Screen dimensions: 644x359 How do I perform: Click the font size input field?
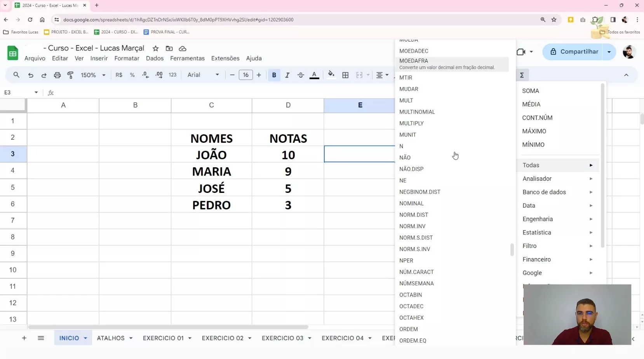click(245, 75)
